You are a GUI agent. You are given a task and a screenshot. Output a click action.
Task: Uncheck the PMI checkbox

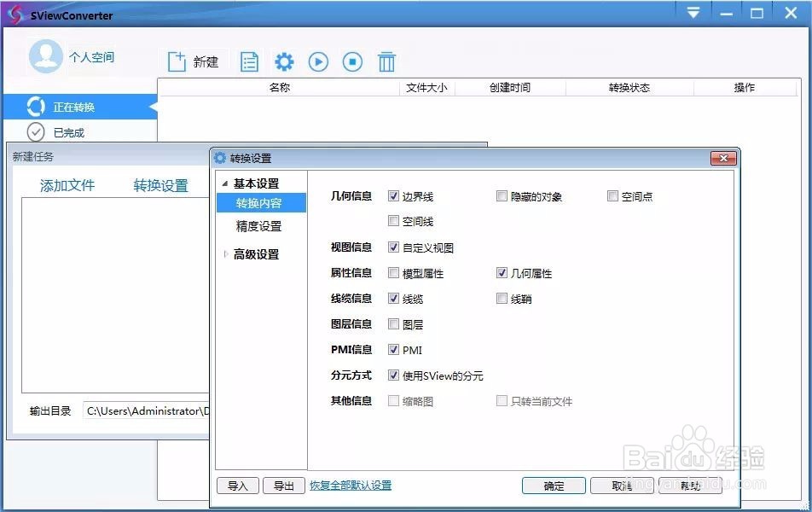coord(394,349)
